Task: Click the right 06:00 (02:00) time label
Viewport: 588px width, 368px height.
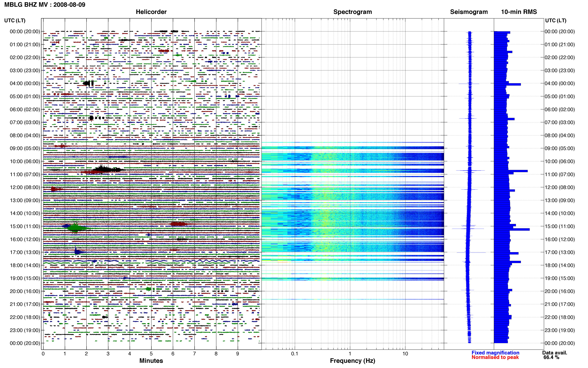Action: [x=560, y=109]
